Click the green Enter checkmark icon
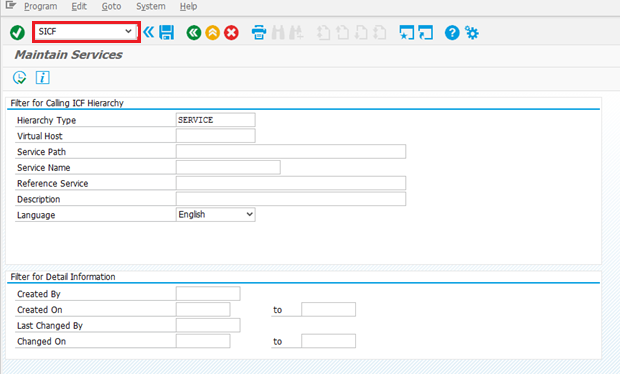Image resolution: width=622 pixels, height=374 pixels. (x=17, y=33)
